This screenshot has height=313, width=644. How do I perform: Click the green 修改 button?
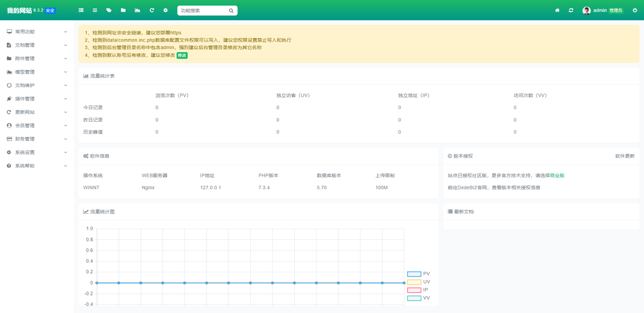point(182,56)
